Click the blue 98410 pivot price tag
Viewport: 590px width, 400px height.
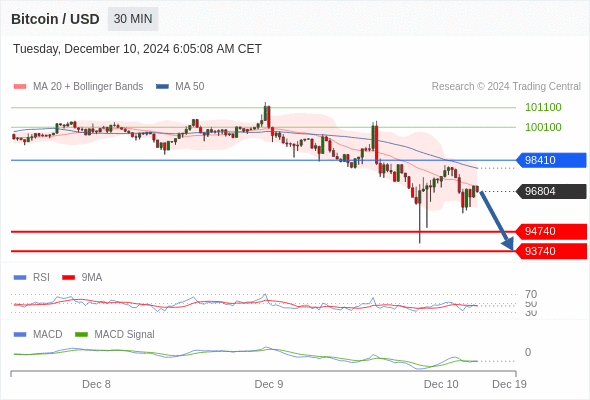[x=551, y=160]
